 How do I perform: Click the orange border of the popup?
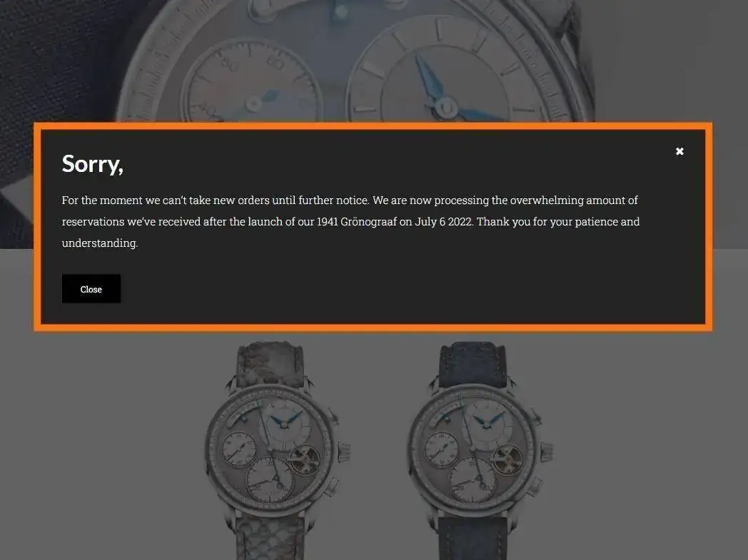(373, 126)
